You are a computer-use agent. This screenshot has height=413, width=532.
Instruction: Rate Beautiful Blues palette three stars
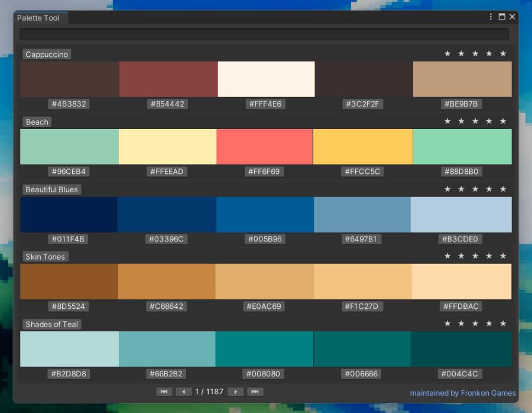(x=475, y=189)
